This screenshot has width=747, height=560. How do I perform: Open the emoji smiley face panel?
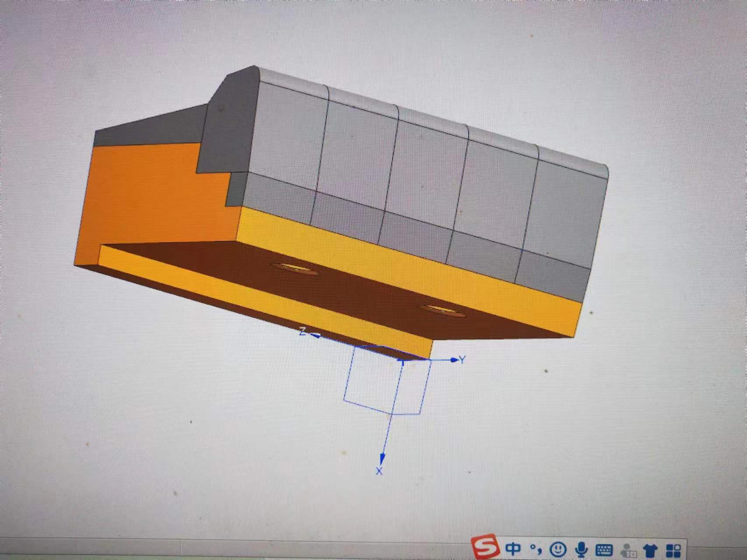558,549
